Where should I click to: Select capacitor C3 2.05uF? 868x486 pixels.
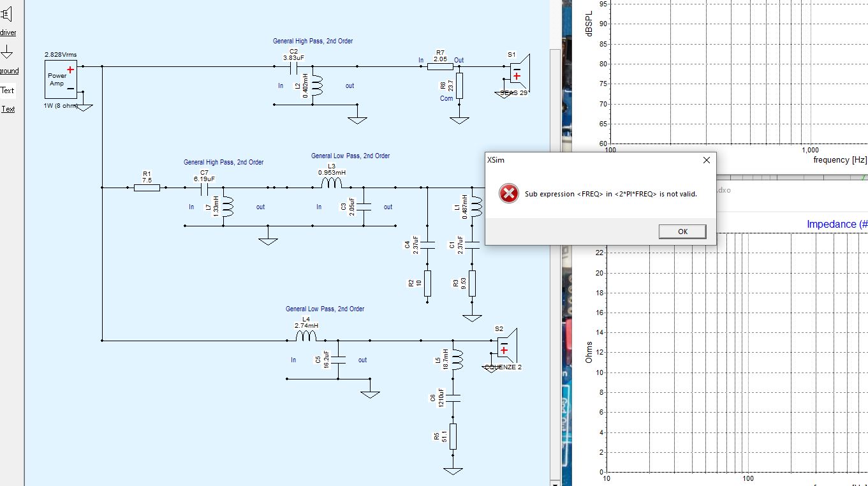(363, 207)
